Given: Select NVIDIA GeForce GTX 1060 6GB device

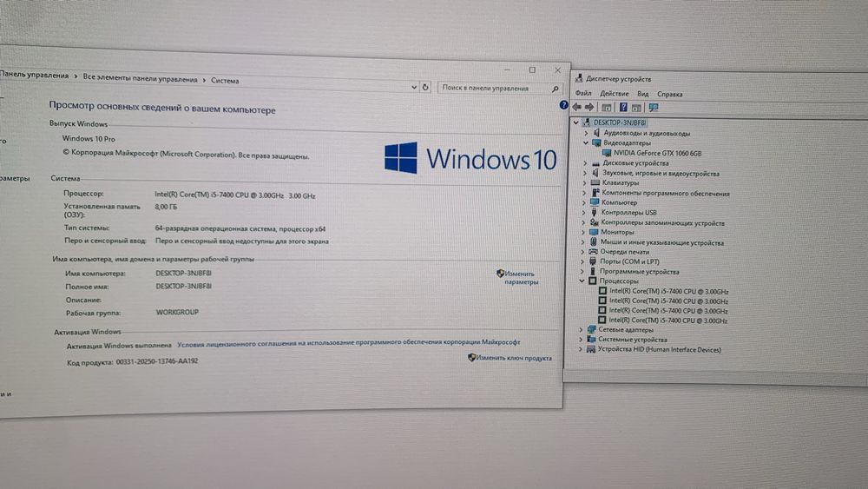Looking at the screenshot, I should coord(657,154).
